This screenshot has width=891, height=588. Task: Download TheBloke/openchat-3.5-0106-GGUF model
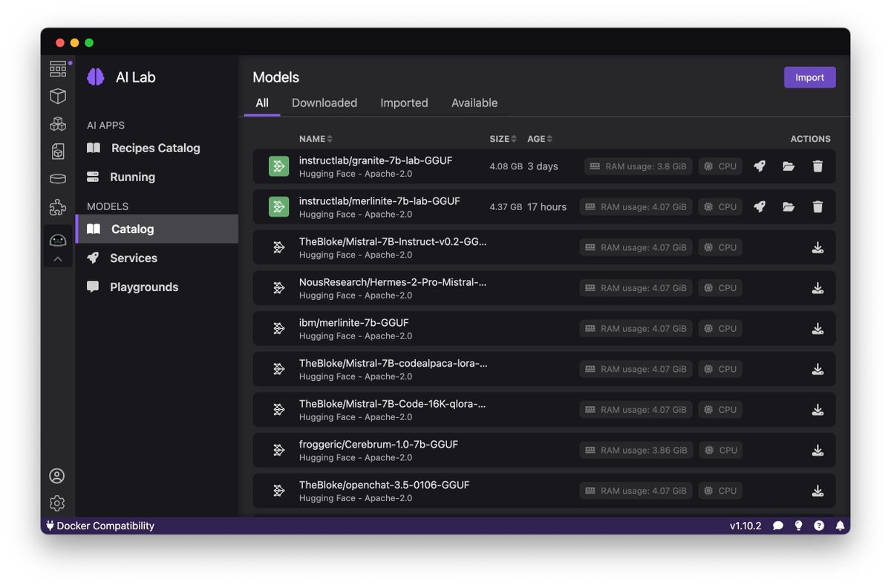(817, 491)
